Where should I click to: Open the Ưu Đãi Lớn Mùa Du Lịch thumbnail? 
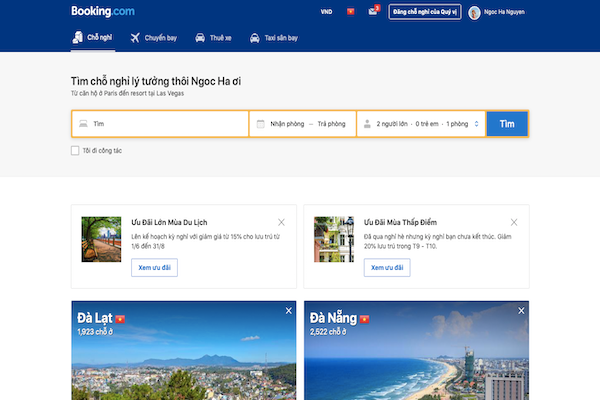[x=101, y=239]
